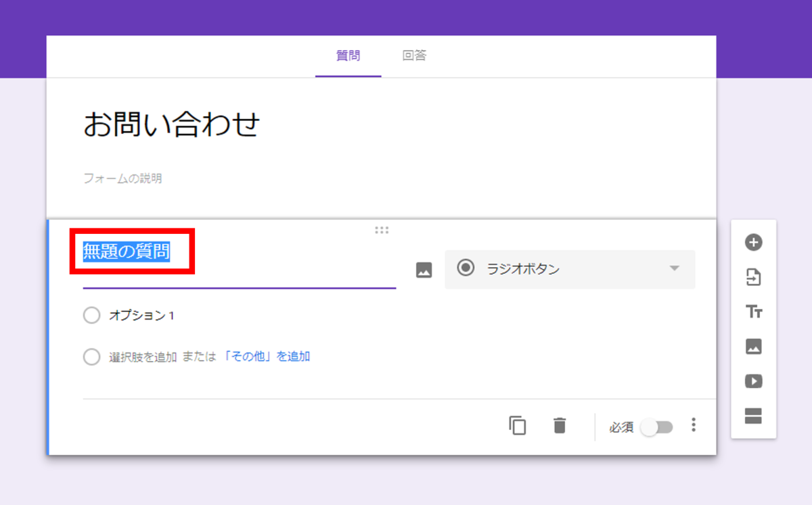The width and height of the screenshot is (812, 505).
Task: Edit the オプション 1 option text
Action: click(x=141, y=316)
